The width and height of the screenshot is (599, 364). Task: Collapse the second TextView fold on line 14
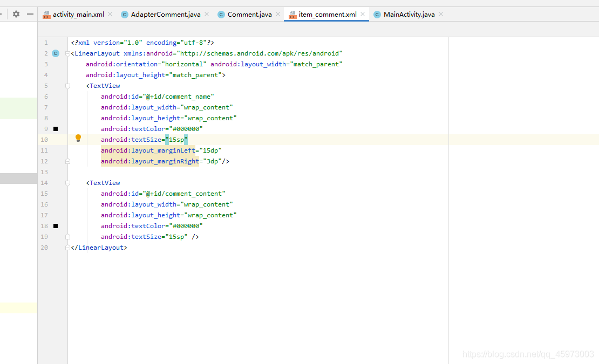coord(67,183)
